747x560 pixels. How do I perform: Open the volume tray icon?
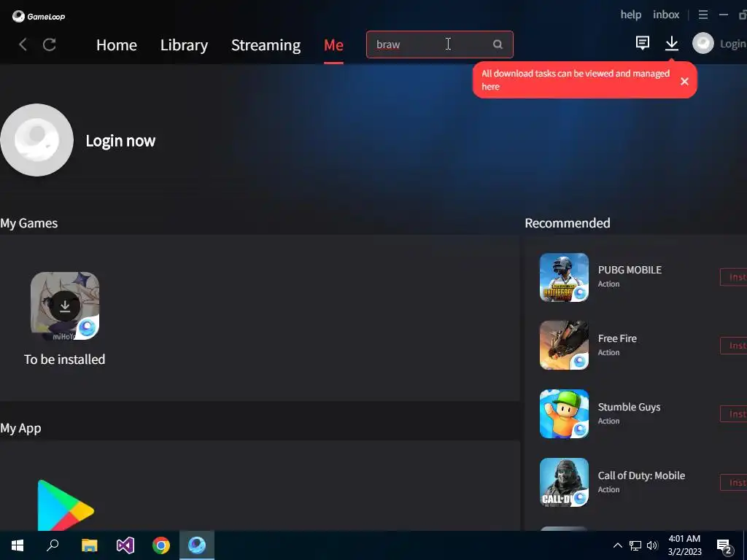(x=652, y=545)
